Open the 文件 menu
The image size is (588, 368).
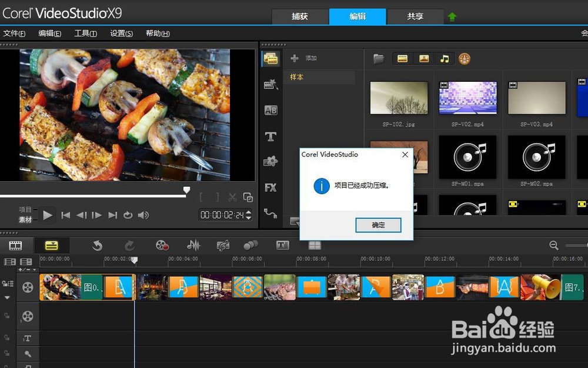point(14,34)
